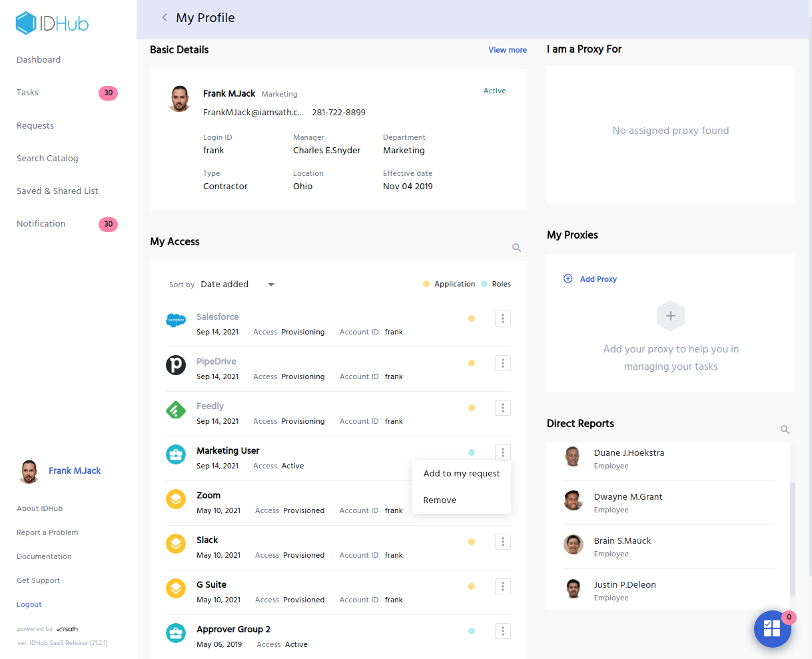The width and height of the screenshot is (812, 659).
Task: Click the View more link
Action: point(508,50)
